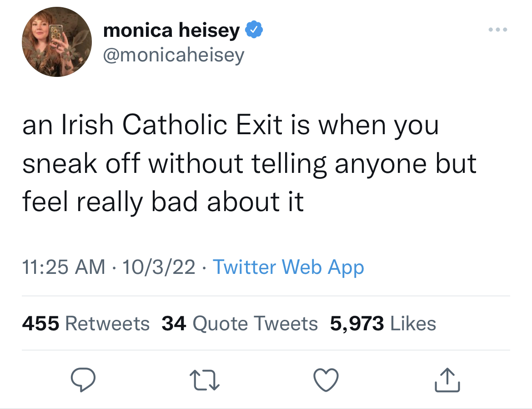Select the display name monica heisey
Image resolution: width=532 pixels, height=409 pixels.
click(x=174, y=29)
